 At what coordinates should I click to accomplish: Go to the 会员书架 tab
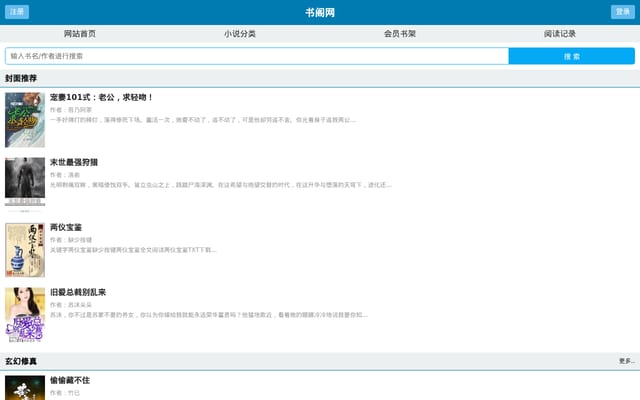[x=400, y=34]
